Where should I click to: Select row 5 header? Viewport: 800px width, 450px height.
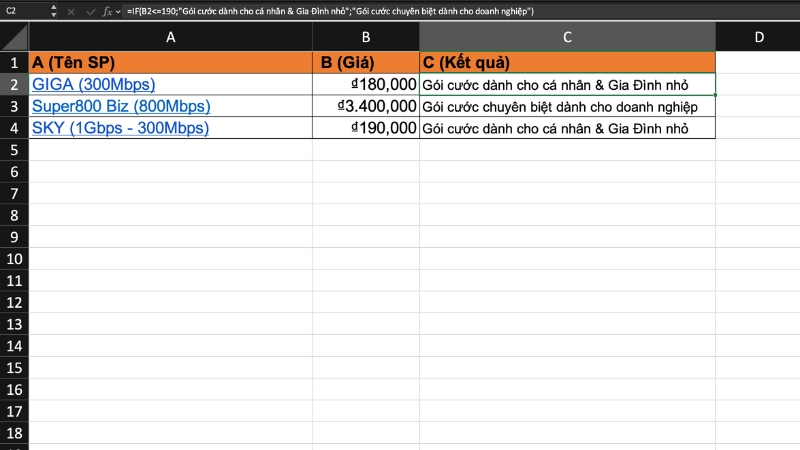pos(14,150)
